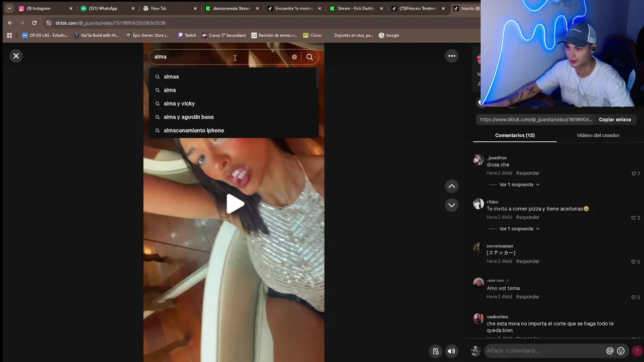Open the "Kai'Sa Build" bookmark
The width and height of the screenshot is (644, 362).
[x=96, y=35]
